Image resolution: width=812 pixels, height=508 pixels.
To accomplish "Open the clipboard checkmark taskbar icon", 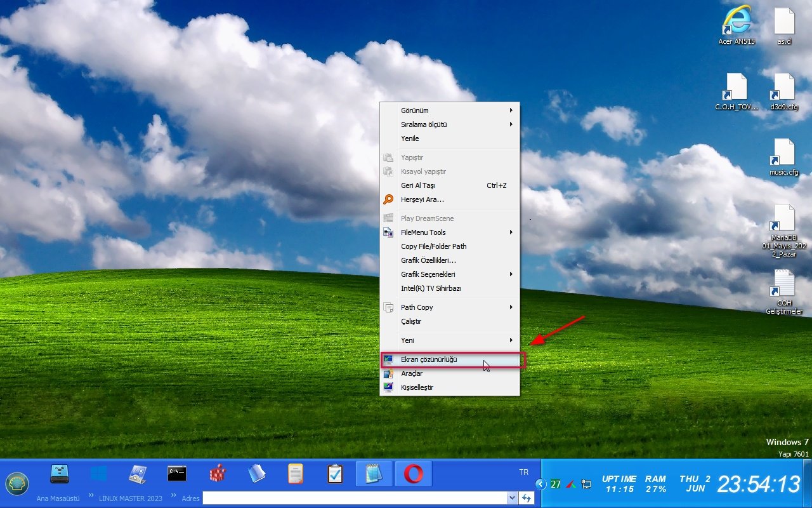I will (335, 474).
